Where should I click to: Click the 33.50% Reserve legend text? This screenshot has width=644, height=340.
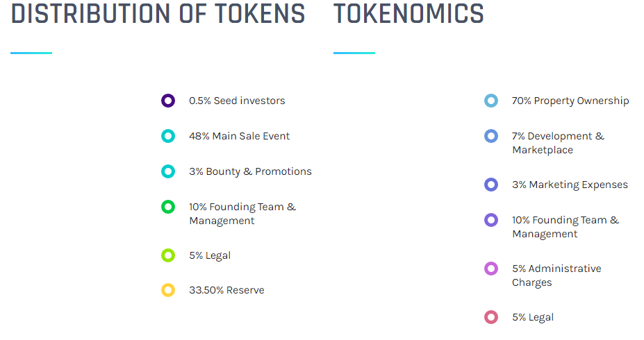tap(226, 290)
